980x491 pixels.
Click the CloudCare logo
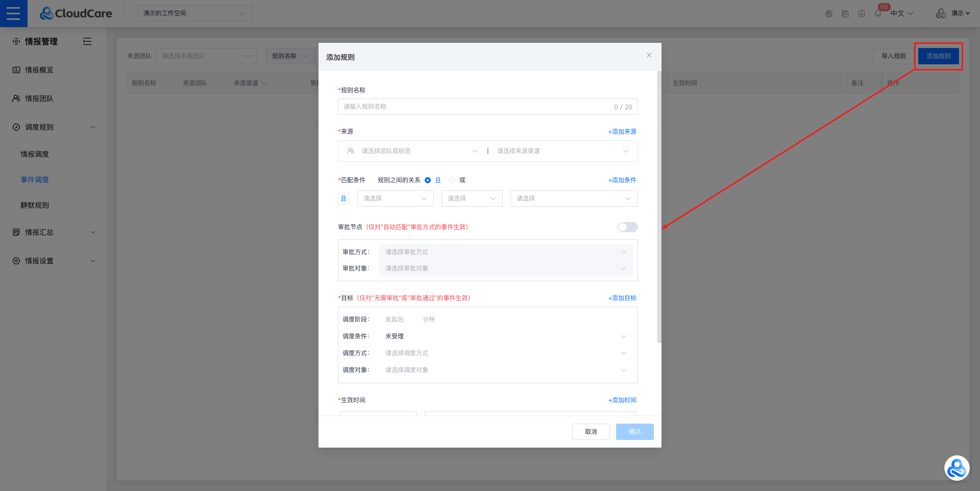coord(76,13)
